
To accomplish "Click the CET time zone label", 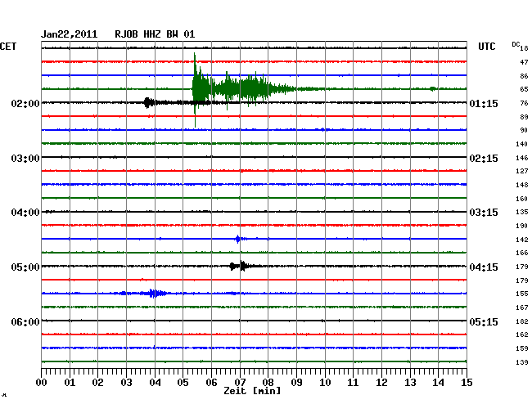I will (x=8, y=47).
